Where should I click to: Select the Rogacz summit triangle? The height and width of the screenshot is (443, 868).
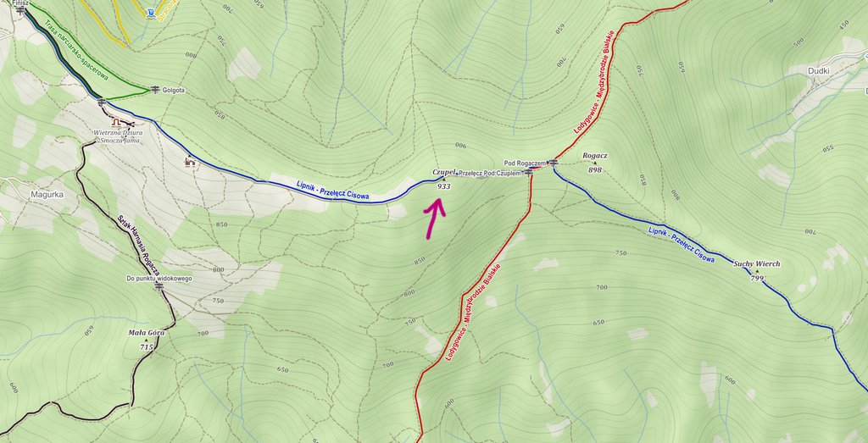595,163
